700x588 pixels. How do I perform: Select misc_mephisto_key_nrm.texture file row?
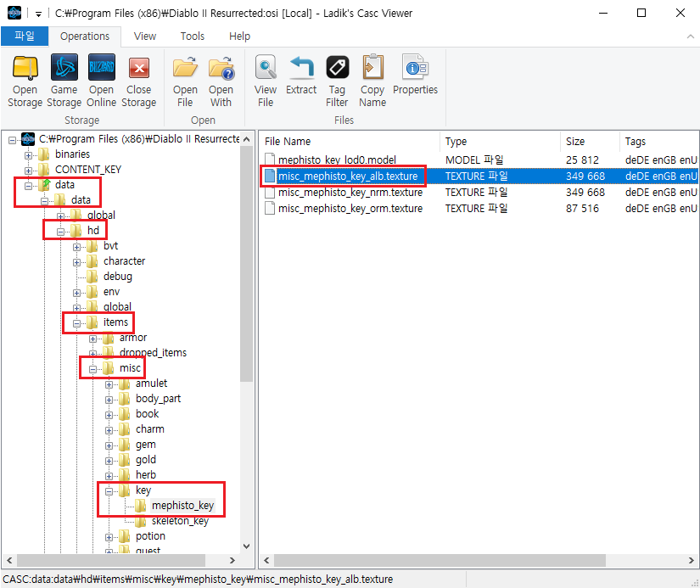click(x=479, y=193)
